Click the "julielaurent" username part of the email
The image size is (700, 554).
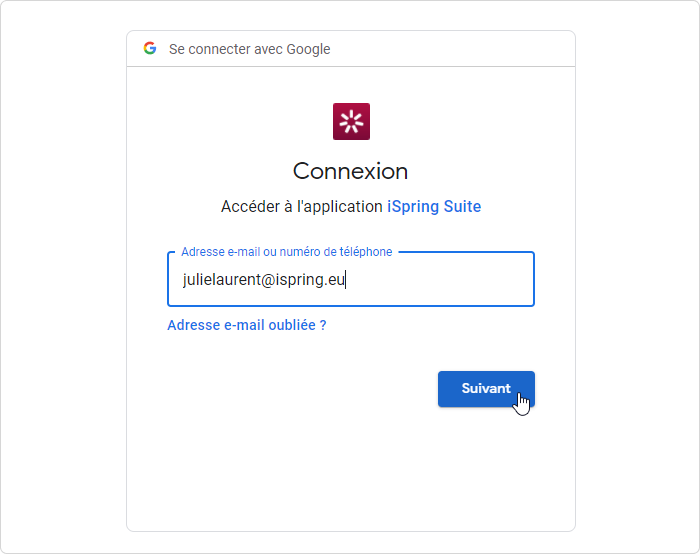click(x=221, y=280)
